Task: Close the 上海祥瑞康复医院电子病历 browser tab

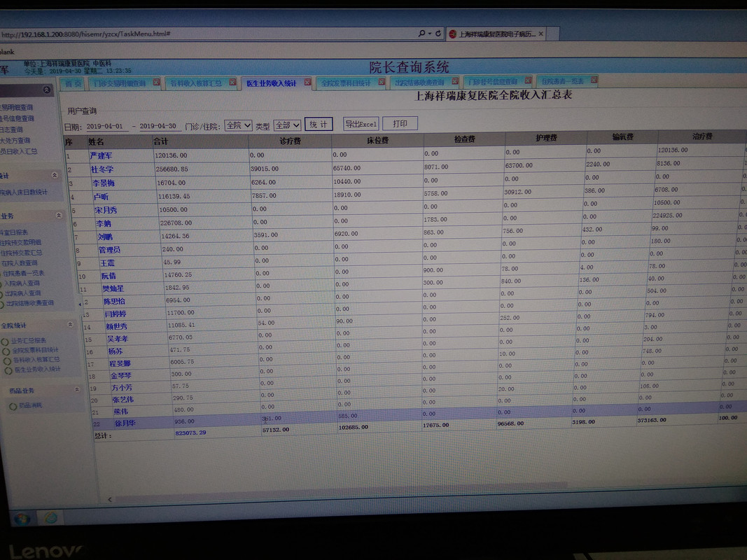Action: [x=540, y=34]
